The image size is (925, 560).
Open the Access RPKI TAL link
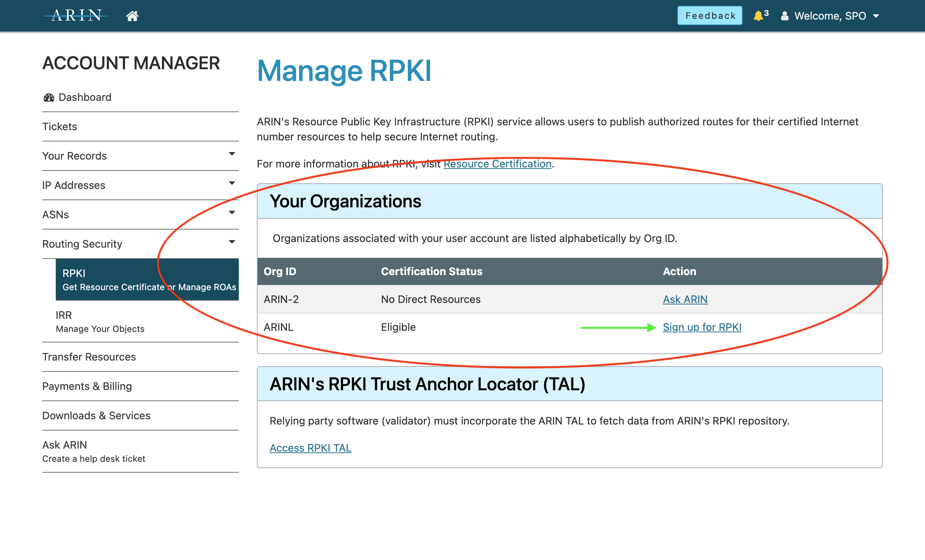pyautogui.click(x=311, y=448)
